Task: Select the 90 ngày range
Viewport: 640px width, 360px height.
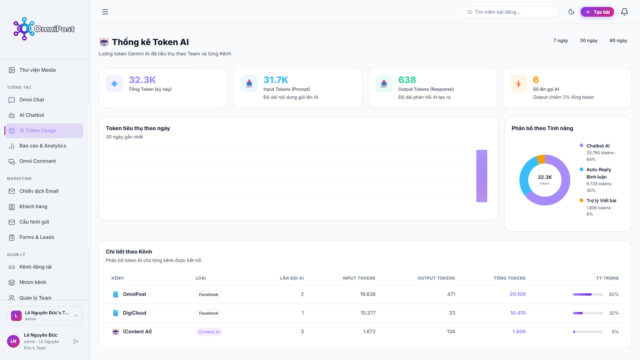Action: tap(618, 40)
